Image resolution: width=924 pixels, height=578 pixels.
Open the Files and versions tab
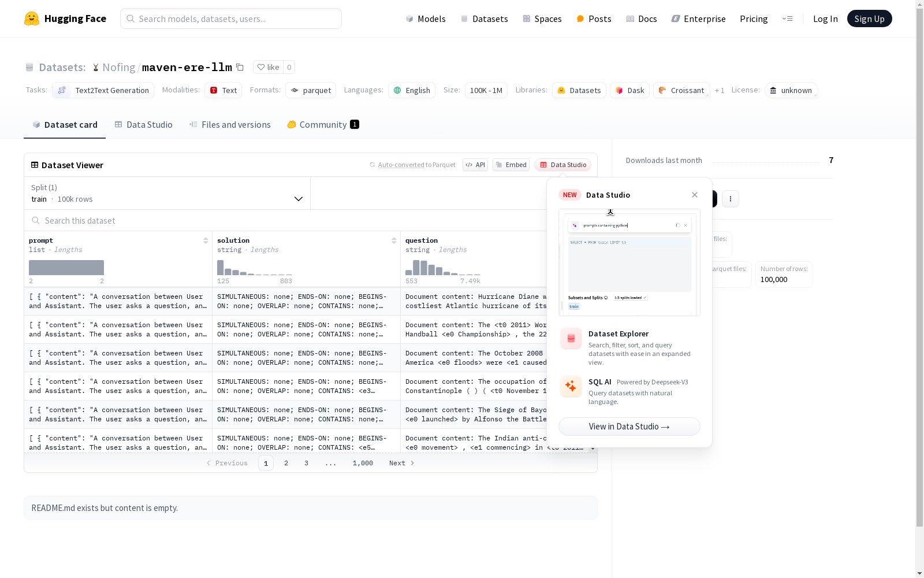click(x=230, y=124)
